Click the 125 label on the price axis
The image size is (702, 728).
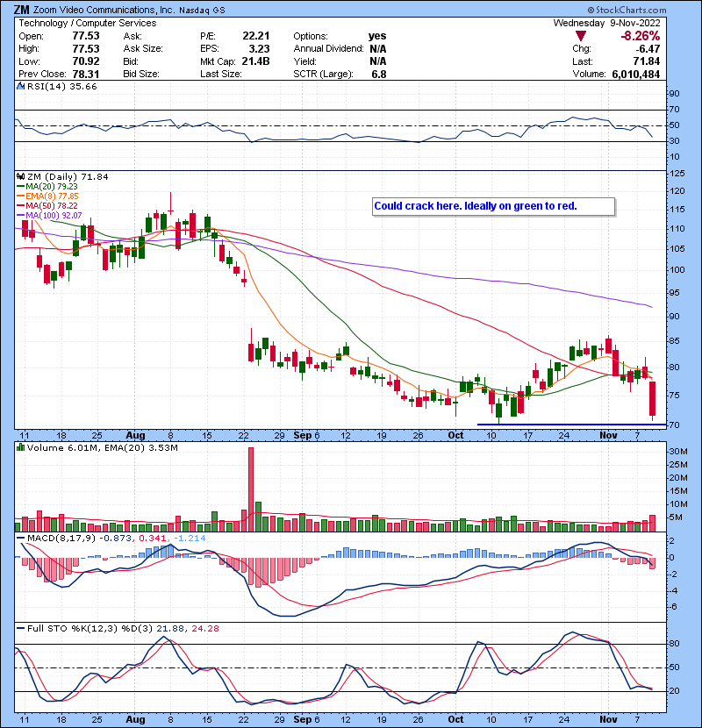[x=677, y=173]
